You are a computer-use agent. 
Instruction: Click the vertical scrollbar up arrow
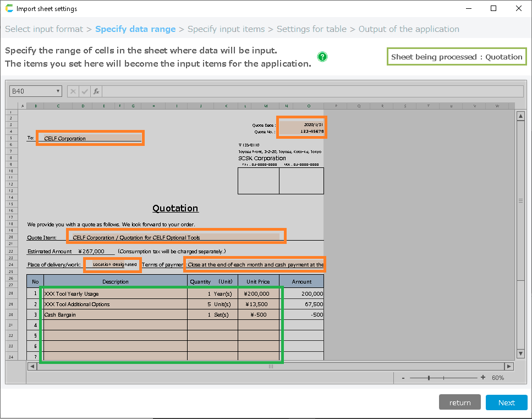pyautogui.click(x=520, y=116)
